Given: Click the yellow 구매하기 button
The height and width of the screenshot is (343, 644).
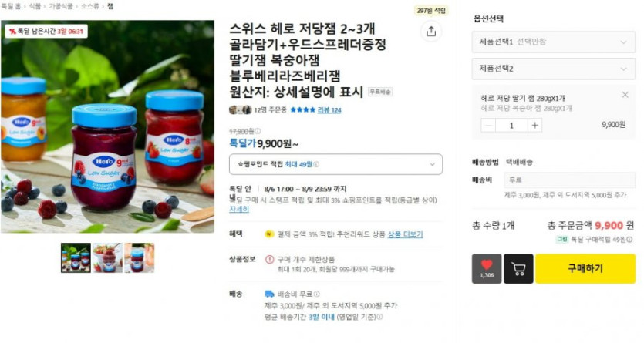Looking at the screenshot, I should [x=585, y=268].
